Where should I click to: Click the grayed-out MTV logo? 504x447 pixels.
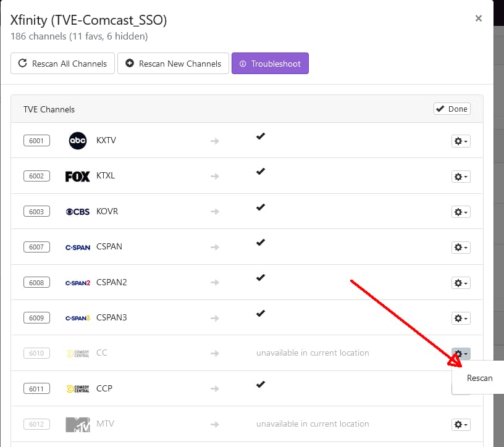click(x=78, y=424)
